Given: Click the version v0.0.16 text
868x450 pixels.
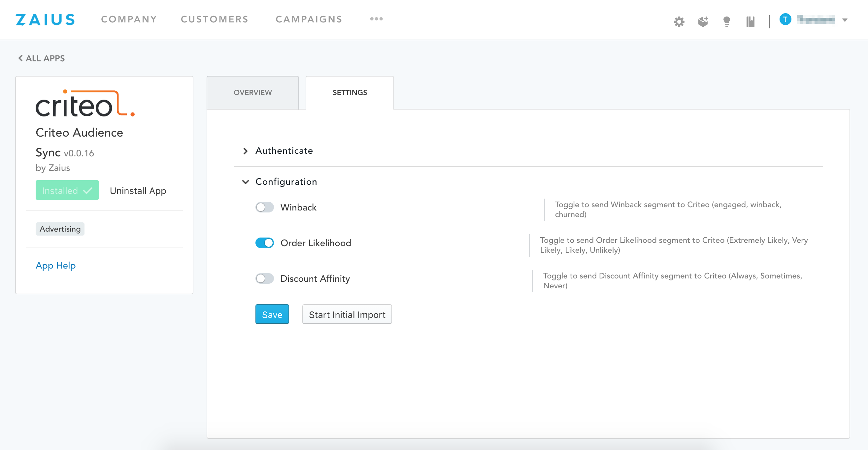Looking at the screenshot, I should [79, 153].
